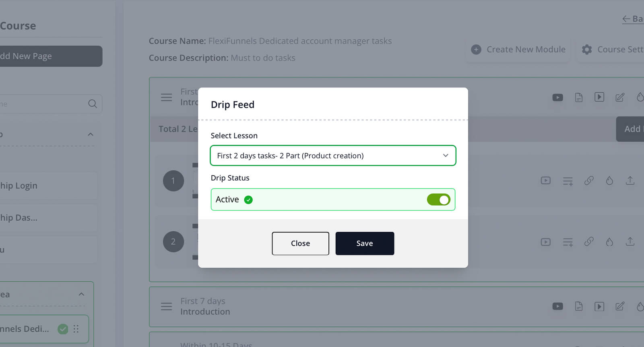
Task: Click the video play icon for lesson 2
Action: tap(545, 242)
